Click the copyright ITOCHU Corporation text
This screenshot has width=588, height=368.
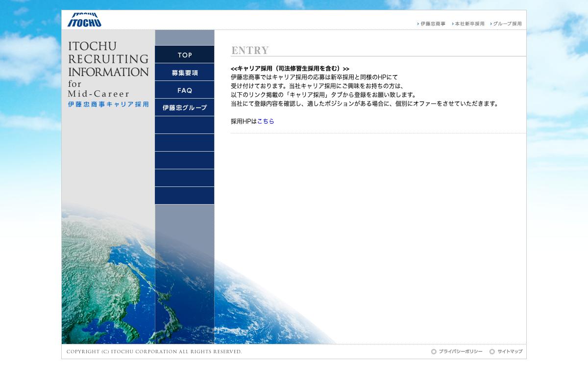tap(154, 352)
